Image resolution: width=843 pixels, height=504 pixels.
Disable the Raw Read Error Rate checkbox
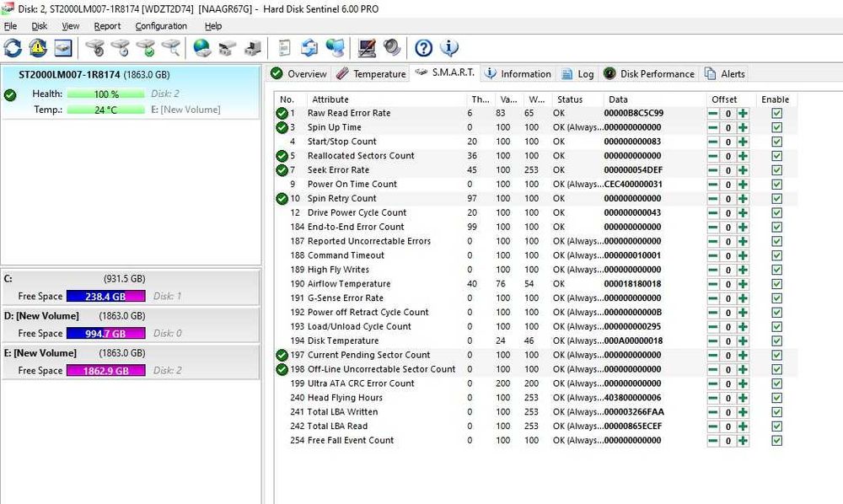tap(776, 113)
